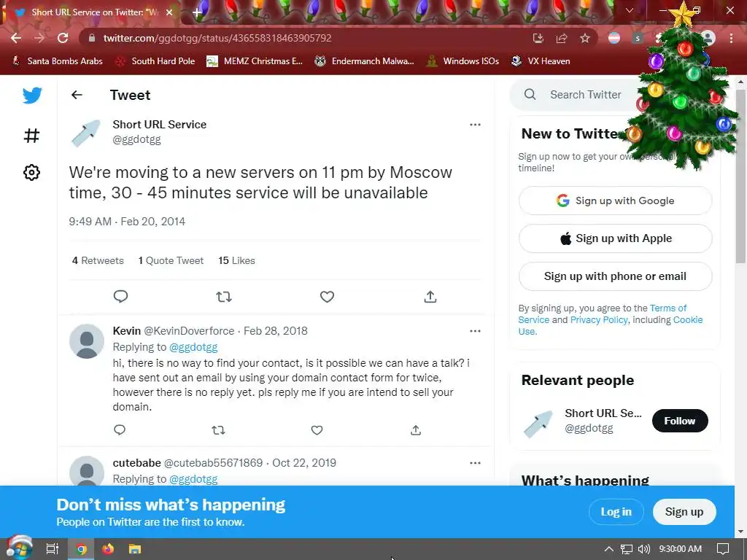The width and height of the screenshot is (747, 560).
Task: Open MEMZ Christmas bookmark
Action: (x=255, y=61)
